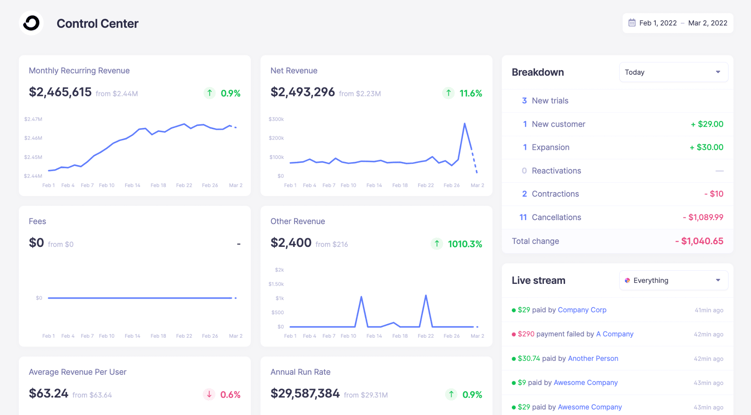Click the Total change value -$1,040.65
This screenshot has height=415, width=751.
click(699, 241)
